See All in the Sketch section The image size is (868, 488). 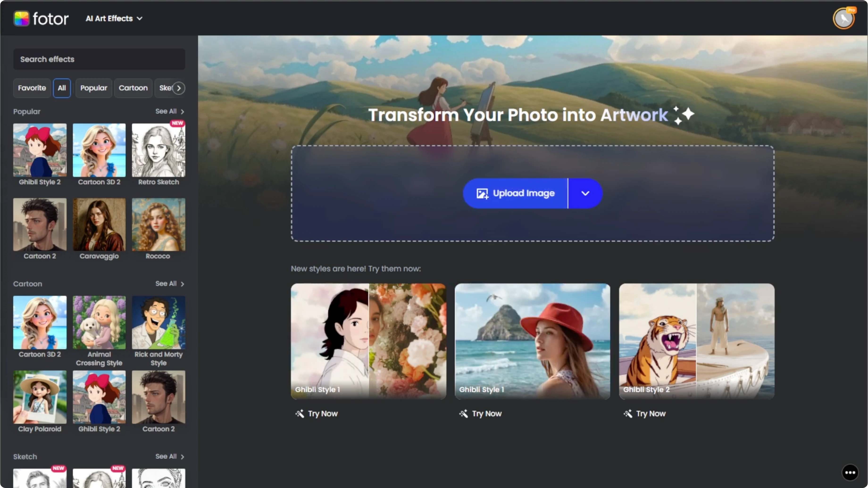(x=170, y=457)
